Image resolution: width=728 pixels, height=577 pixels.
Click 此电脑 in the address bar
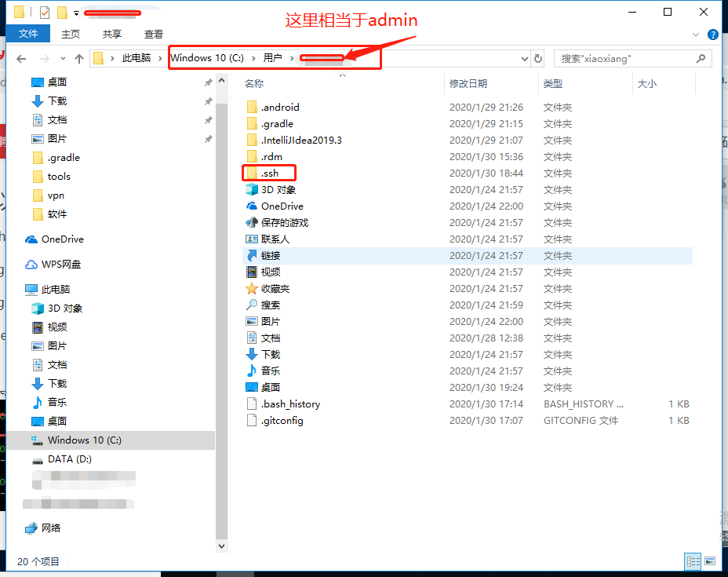pyautogui.click(x=136, y=58)
